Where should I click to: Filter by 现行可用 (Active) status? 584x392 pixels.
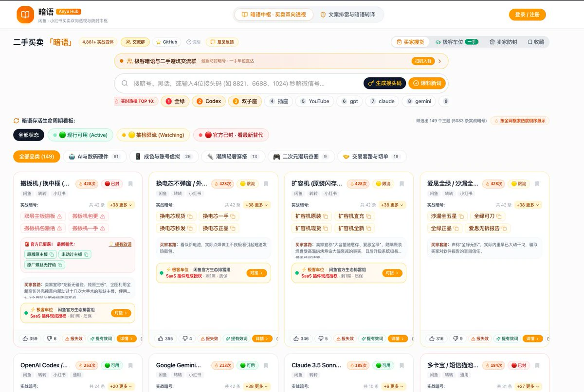tap(80, 135)
